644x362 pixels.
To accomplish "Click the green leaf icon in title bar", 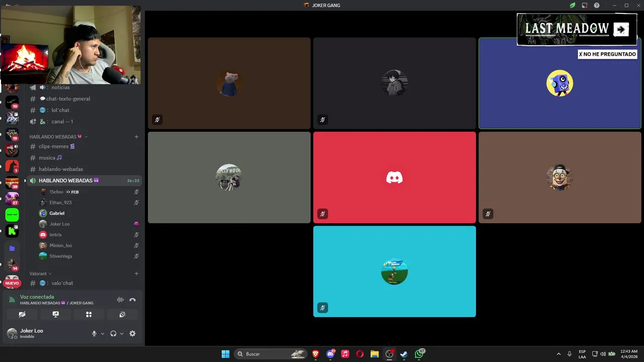I will [x=573, y=6].
